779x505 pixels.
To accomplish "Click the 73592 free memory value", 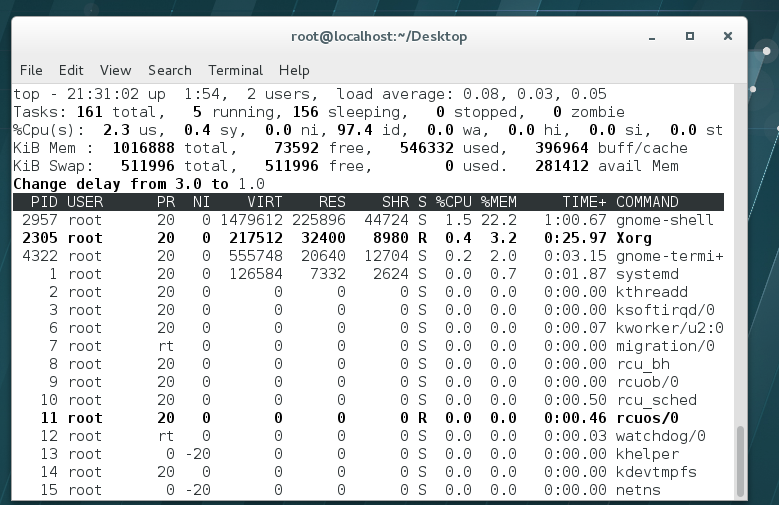I will (296, 148).
